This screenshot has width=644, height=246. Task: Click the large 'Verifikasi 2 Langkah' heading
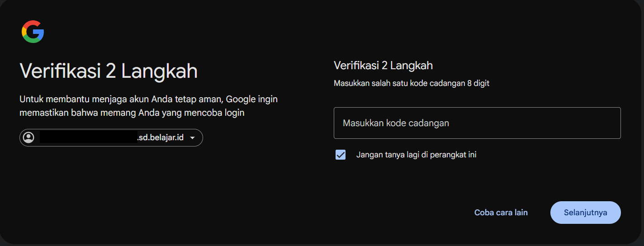coord(109,71)
